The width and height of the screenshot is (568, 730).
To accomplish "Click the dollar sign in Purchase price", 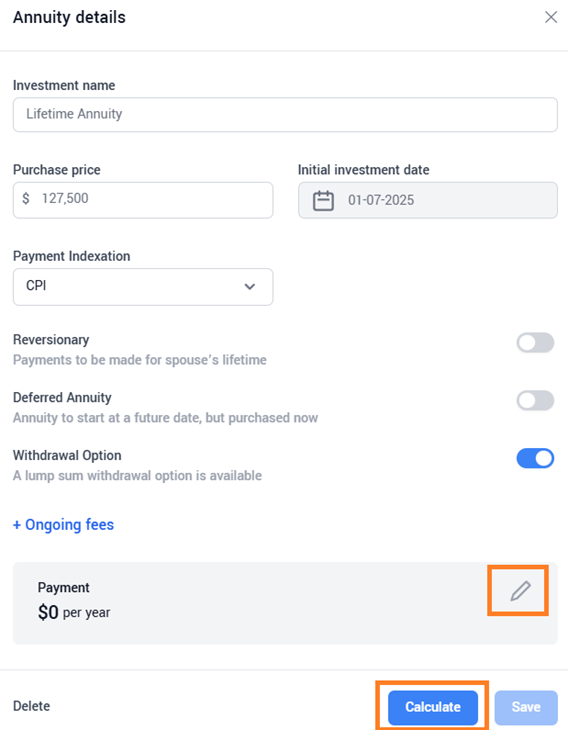I will tap(26, 198).
